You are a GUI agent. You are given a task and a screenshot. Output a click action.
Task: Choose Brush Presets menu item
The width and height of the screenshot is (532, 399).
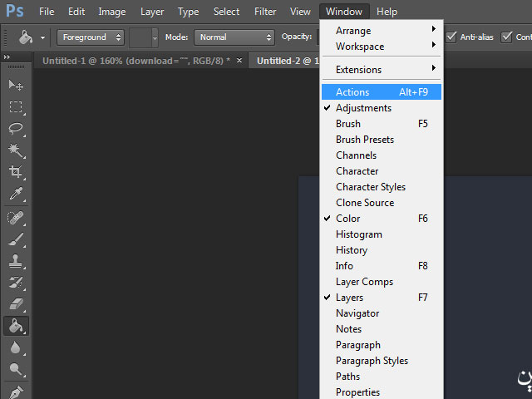click(382, 140)
